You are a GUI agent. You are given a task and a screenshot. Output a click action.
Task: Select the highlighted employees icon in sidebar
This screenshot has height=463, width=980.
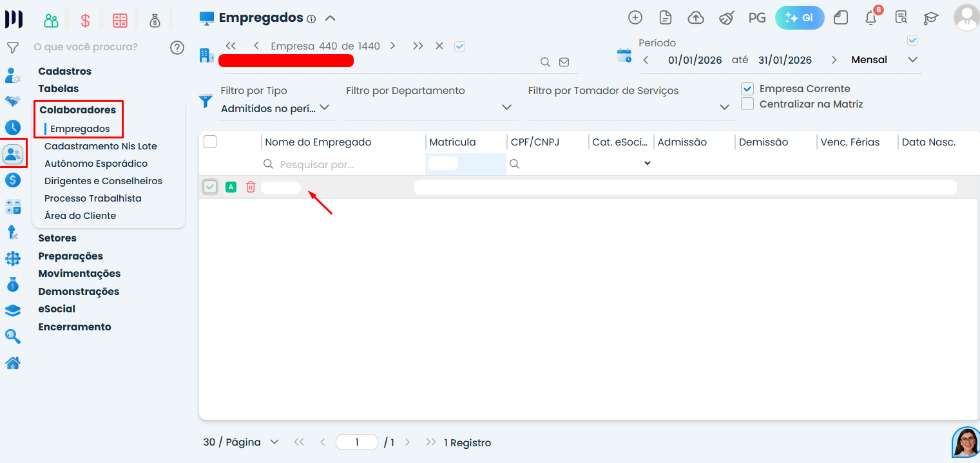tap(13, 154)
